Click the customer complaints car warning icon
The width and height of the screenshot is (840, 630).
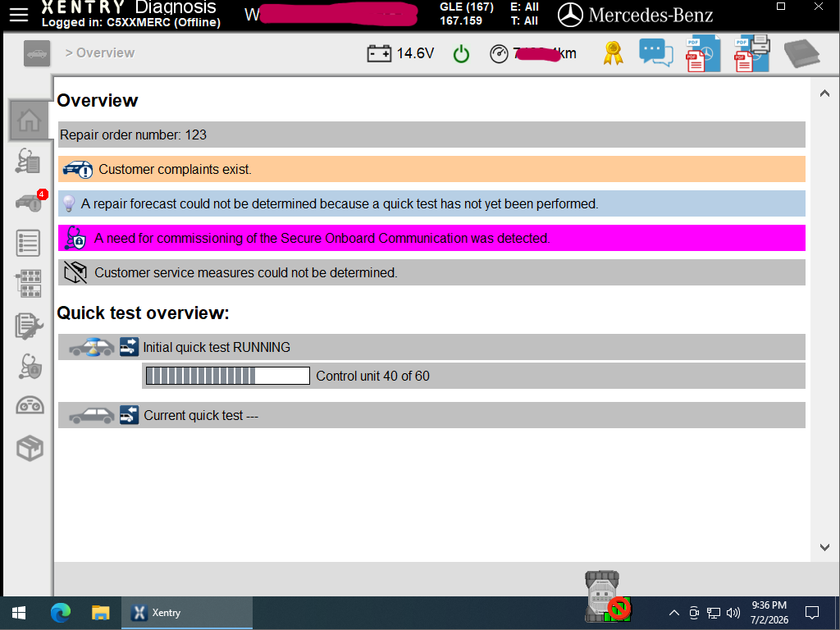[78, 169]
